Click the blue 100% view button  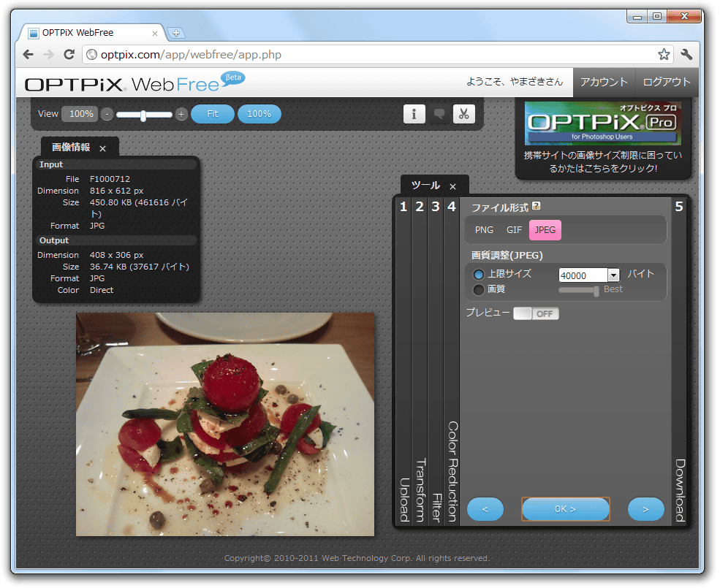tap(259, 114)
